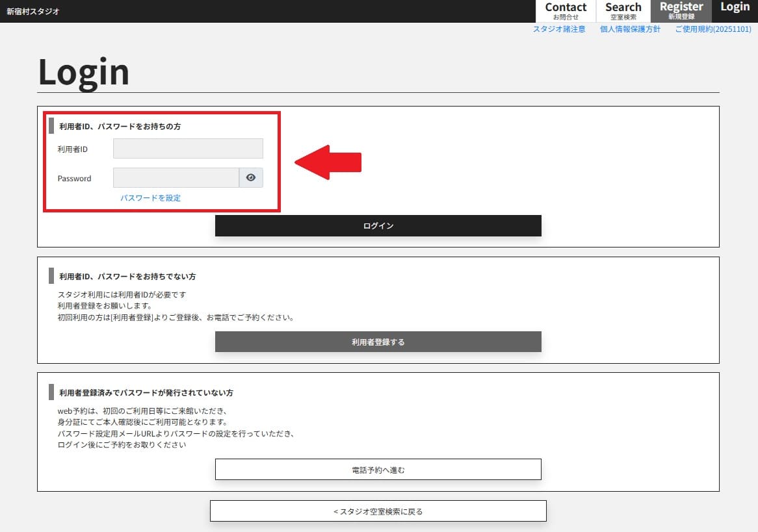Click the red arrow graphic

coord(328,162)
